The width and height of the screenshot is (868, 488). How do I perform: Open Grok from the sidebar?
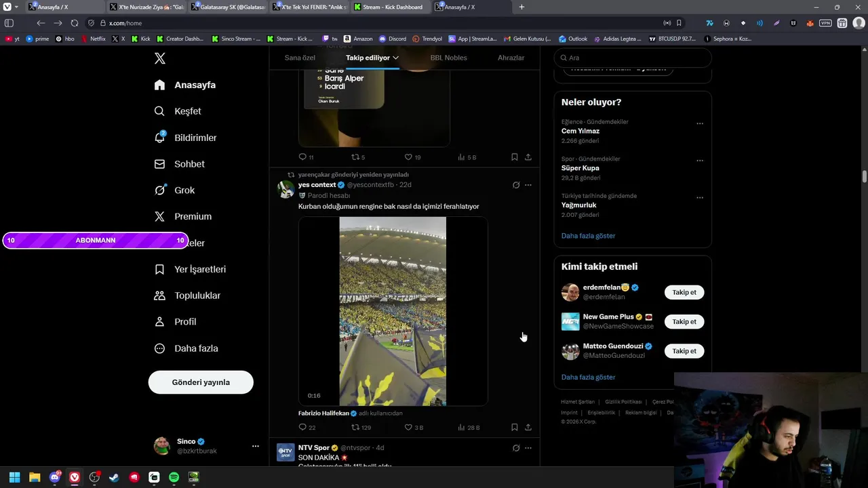[x=174, y=190]
